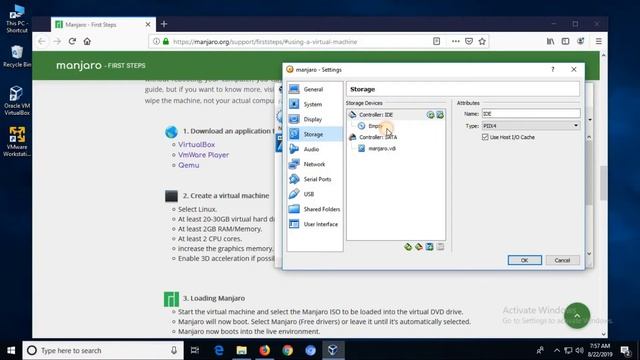Click Cancel in the Settings dialog
The image size is (640, 360).
coord(562,260)
